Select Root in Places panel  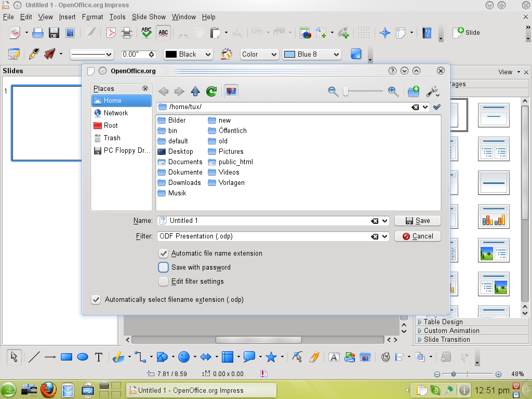pyautogui.click(x=122, y=126)
